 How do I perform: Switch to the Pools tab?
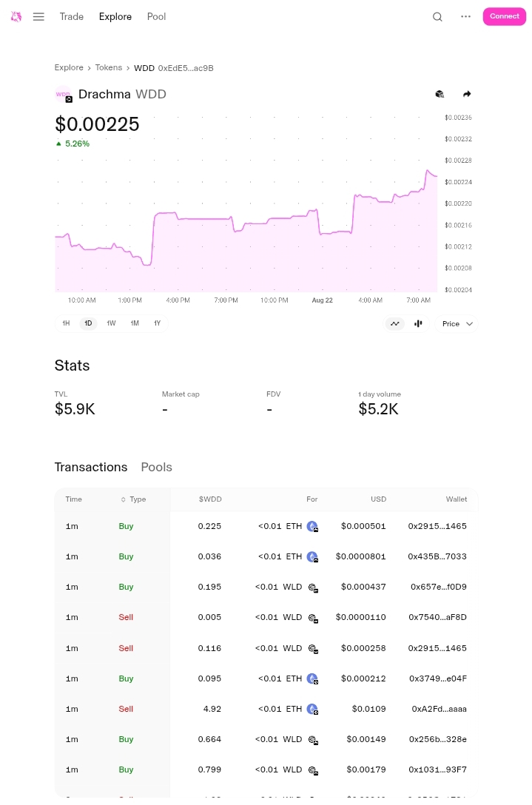[156, 467]
